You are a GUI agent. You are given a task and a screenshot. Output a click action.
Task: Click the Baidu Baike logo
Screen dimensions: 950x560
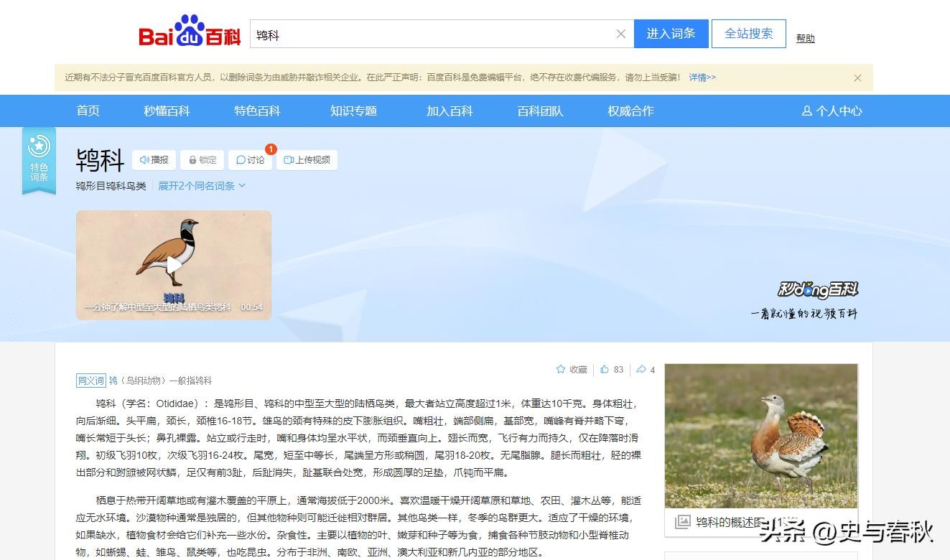(190, 33)
